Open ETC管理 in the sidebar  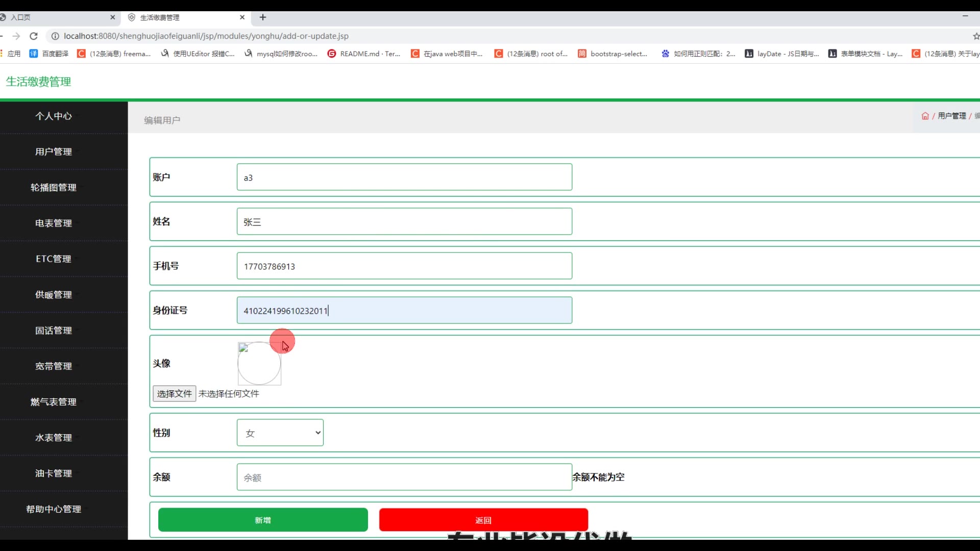coord(54,259)
